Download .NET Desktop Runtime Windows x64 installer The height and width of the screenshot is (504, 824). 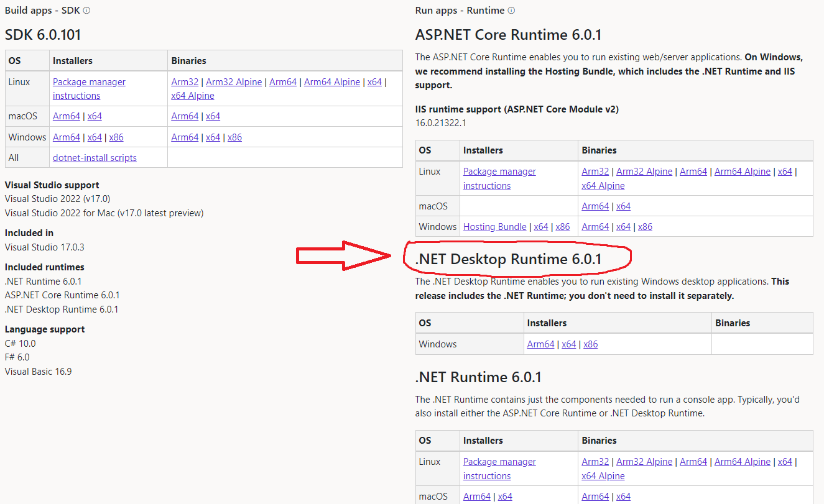[x=569, y=344]
